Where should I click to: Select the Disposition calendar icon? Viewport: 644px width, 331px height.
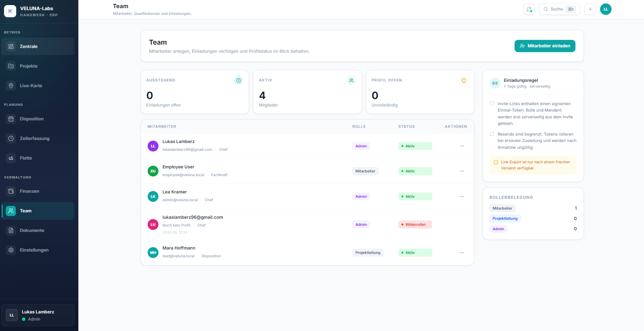(11, 119)
